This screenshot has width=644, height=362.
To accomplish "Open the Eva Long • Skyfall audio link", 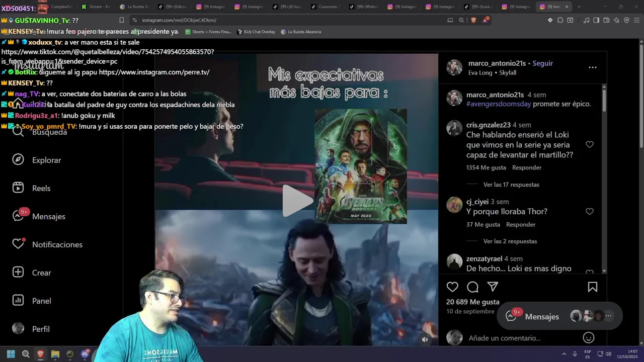I will pyautogui.click(x=492, y=73).
